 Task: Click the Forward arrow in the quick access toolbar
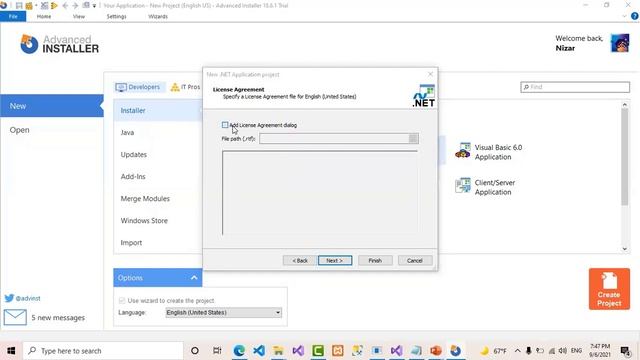click(75, 6)
